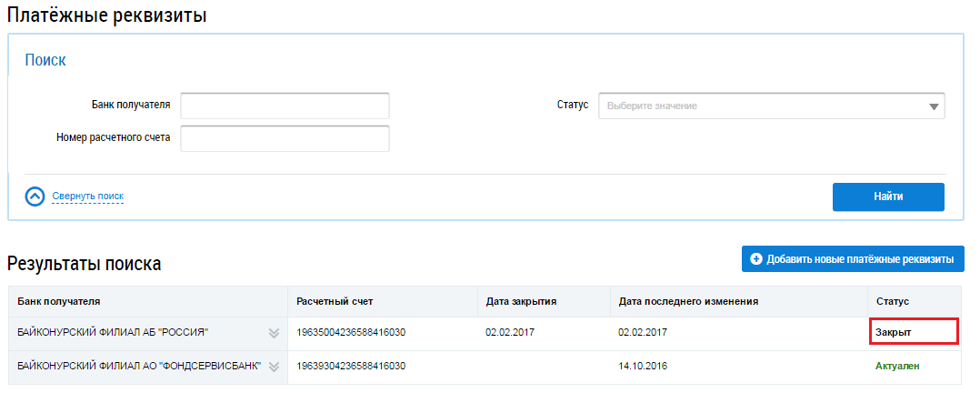Screen dimensions: 980x393
Task: Click Добавить новые платёжные реквизиты button
Action: (x=851, y=259)
